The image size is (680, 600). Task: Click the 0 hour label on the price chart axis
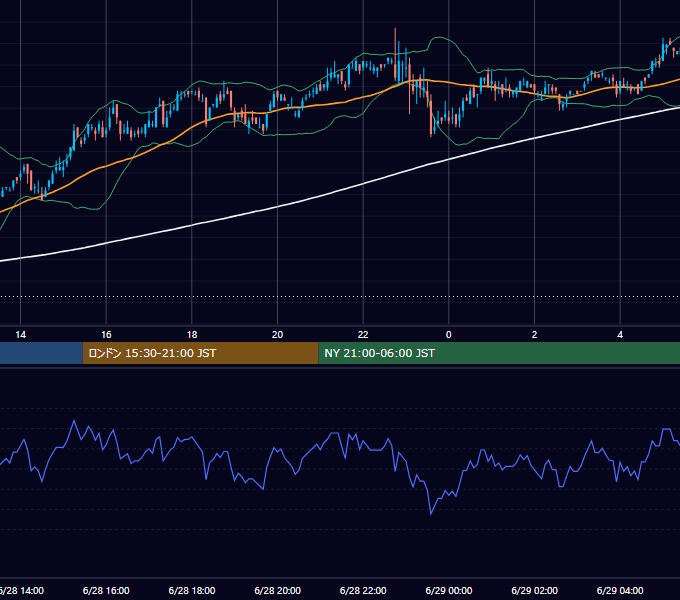(449, 335)
